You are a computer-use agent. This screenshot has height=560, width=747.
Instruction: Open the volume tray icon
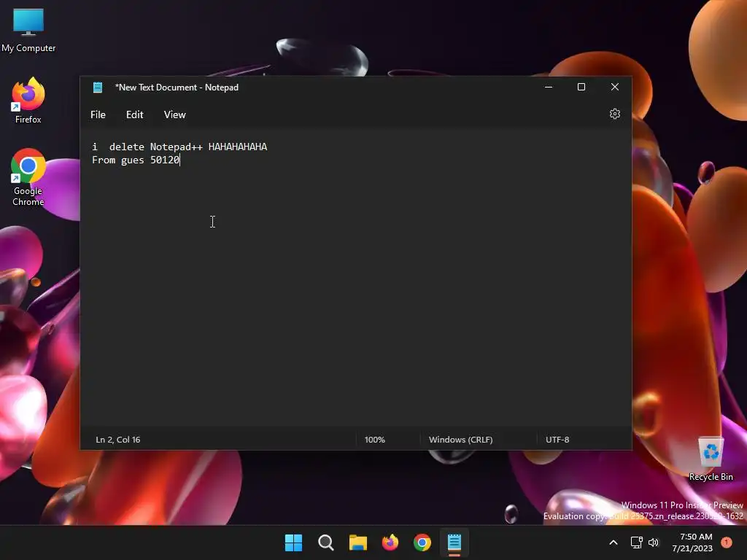tap(654, 542)
